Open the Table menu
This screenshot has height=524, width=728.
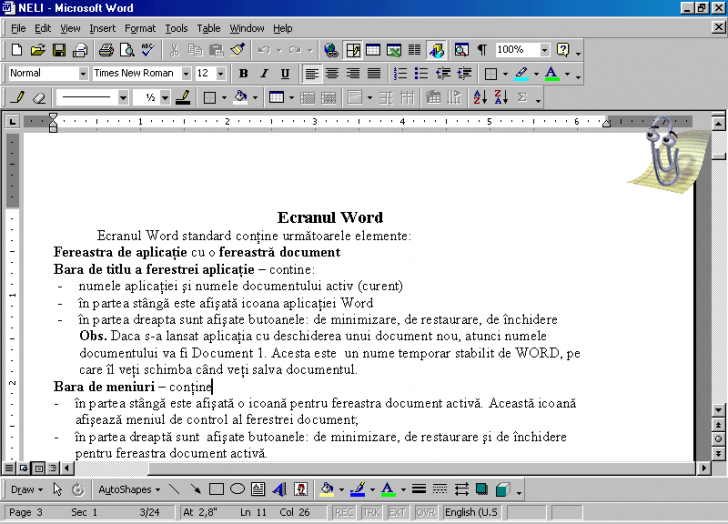(x=208, y=28)
